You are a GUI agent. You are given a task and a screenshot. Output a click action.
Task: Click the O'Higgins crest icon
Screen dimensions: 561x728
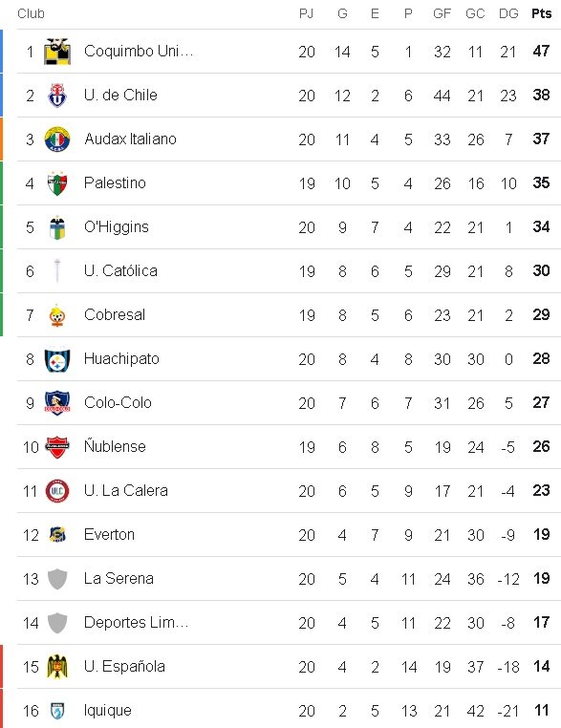57,227
